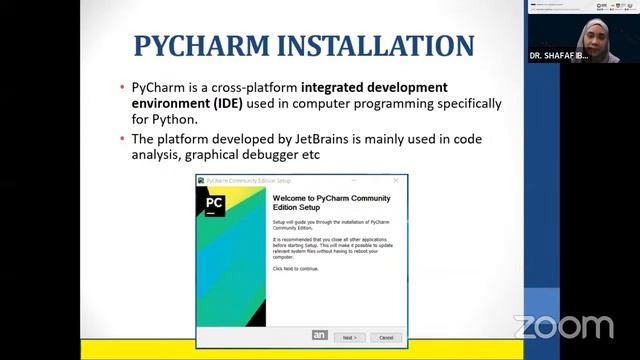Click 'Welcome to PyCharm Community Edition Setup' heading
The image size is (640, 360).
click(331, 203)
